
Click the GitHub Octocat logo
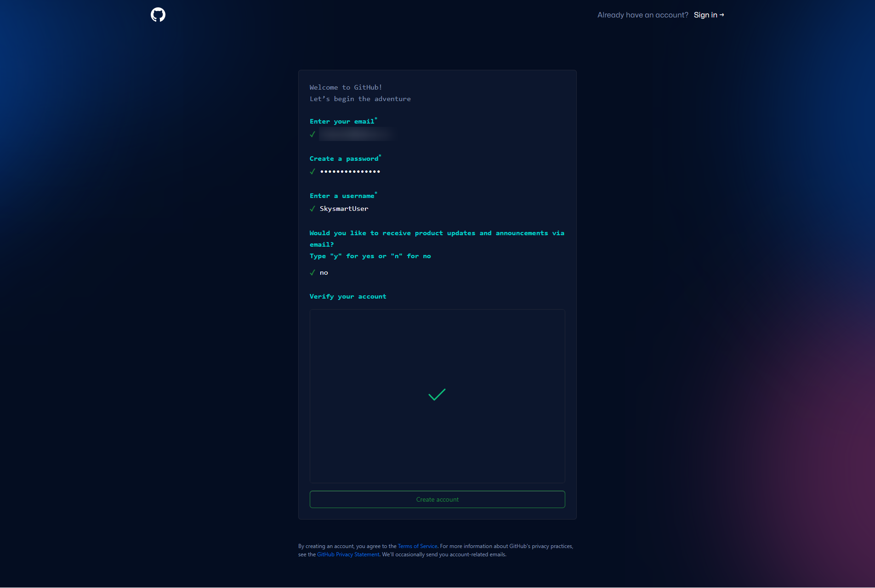[158, 15]
